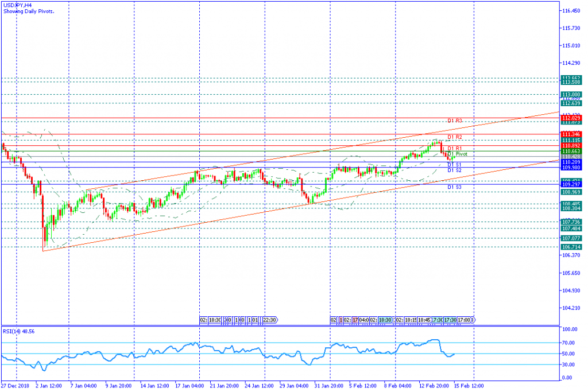Click the blue 109.297 price tag
Viewport: 588px width, 392px height.
[x=571, y=184]
